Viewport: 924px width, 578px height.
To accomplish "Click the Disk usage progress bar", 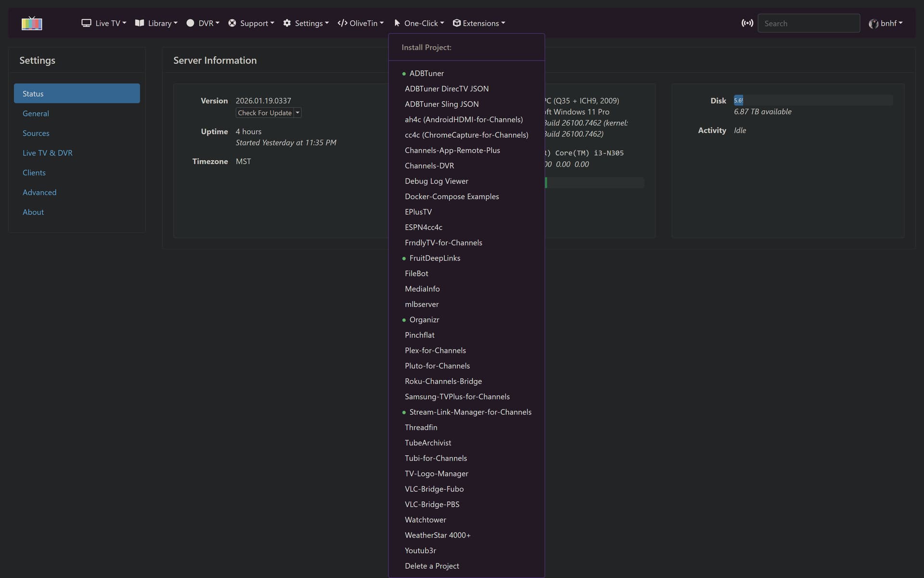I will click(x=813, y=100).
